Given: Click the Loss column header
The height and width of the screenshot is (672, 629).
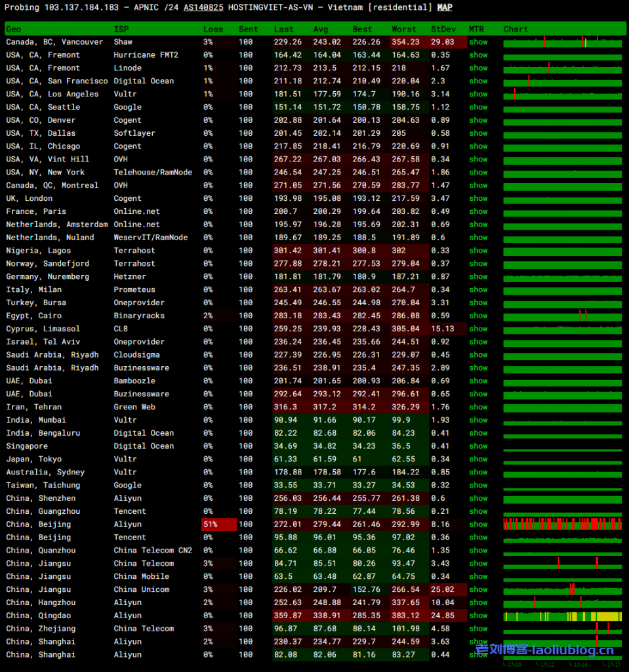Looking at the screenshot, I should pyautogui.click(x=213, y=29).
